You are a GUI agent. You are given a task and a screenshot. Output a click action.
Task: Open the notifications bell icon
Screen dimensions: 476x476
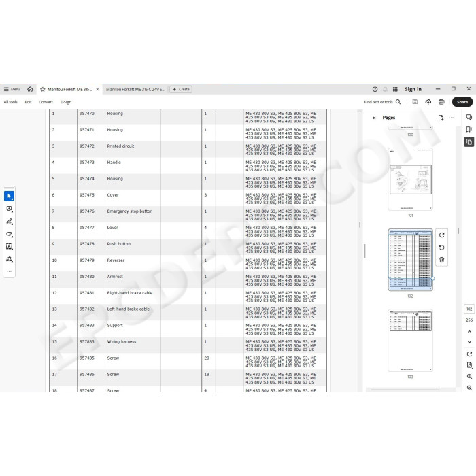pos(385,89)
